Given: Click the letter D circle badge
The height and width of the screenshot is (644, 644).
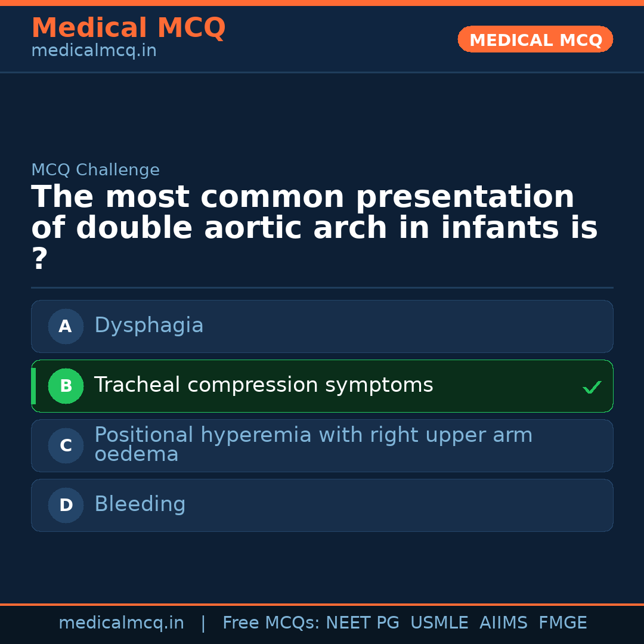Looking at the screenshot, I should [x=66, y=505].
